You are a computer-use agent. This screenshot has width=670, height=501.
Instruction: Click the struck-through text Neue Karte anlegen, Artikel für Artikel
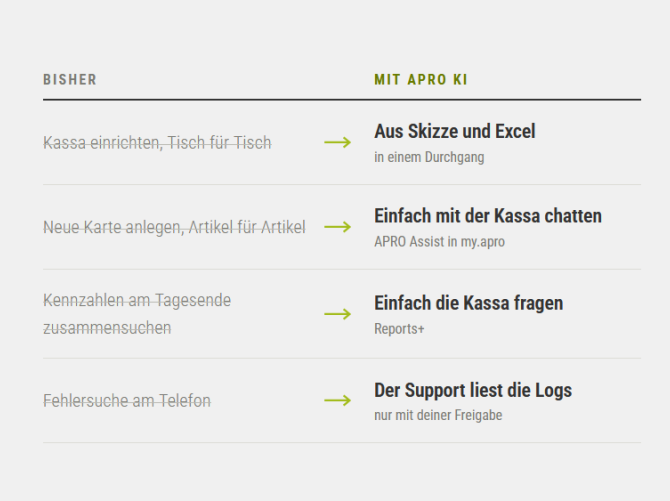[174, 227]
